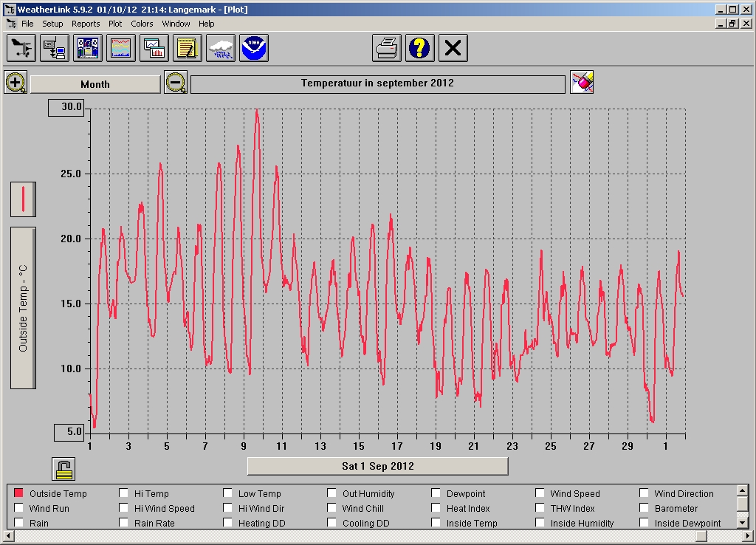Open the weather bulletin console icon
This screenshot has height=545, width=756.
pos(88,48)
